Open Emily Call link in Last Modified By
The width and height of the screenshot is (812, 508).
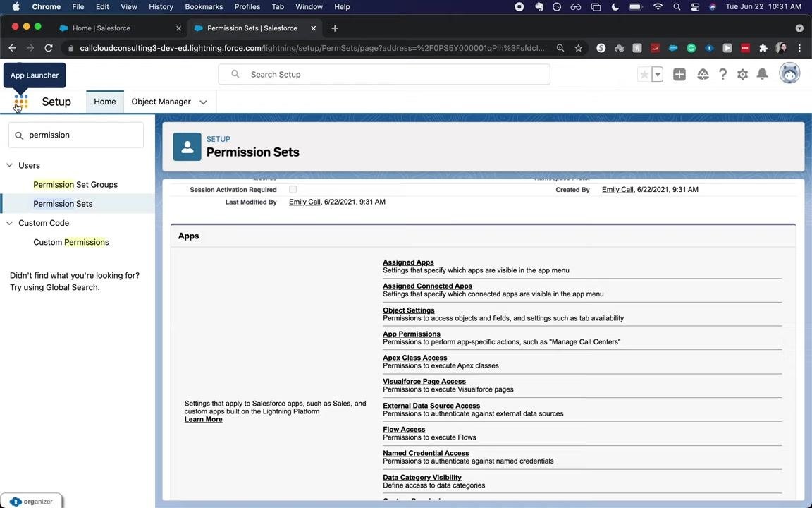pyautogui.click(x=304, y=202)
